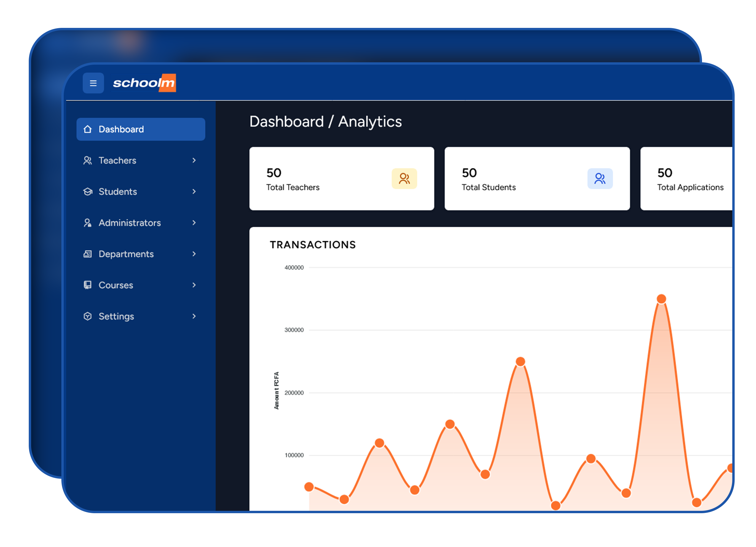756x547 pixels.
Task: Expand the Administrators submenu chevron
Action: pos(194,223)
